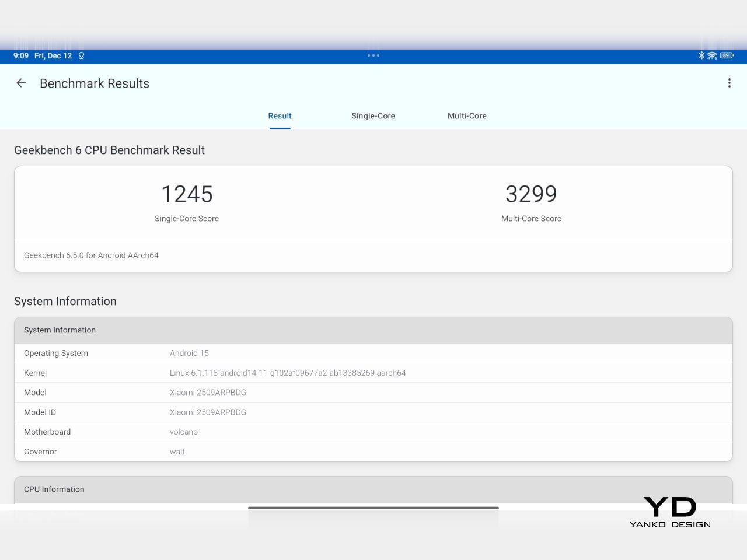Tap the CPU Information section header
747x560 pixels.
[373, 489]
